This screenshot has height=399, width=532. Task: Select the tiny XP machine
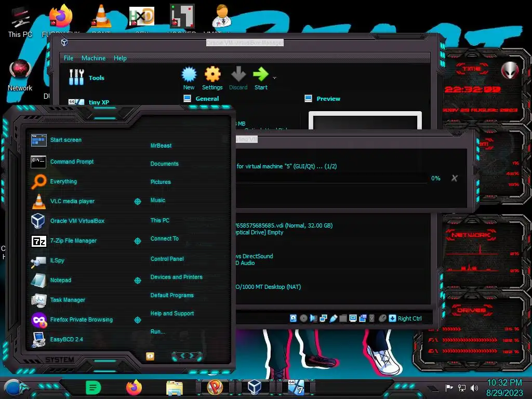click(89, 102)
